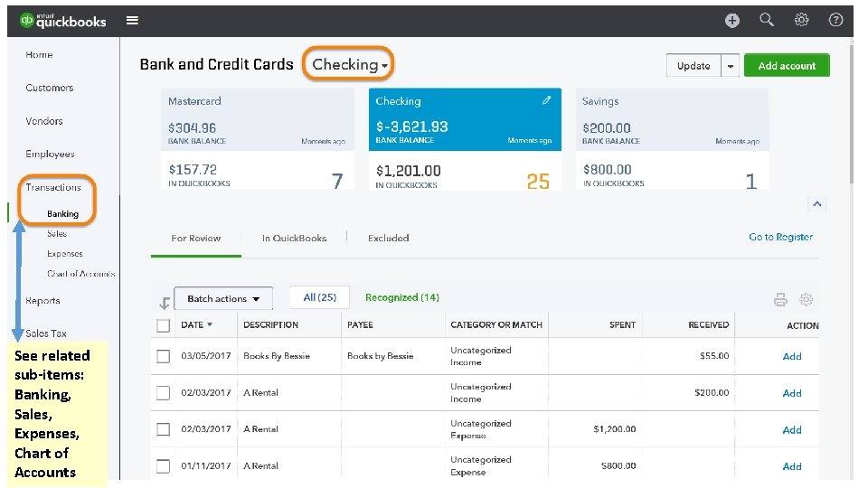Switch to the For Review tab
The image size is (868, 488).
click(196, 239)
